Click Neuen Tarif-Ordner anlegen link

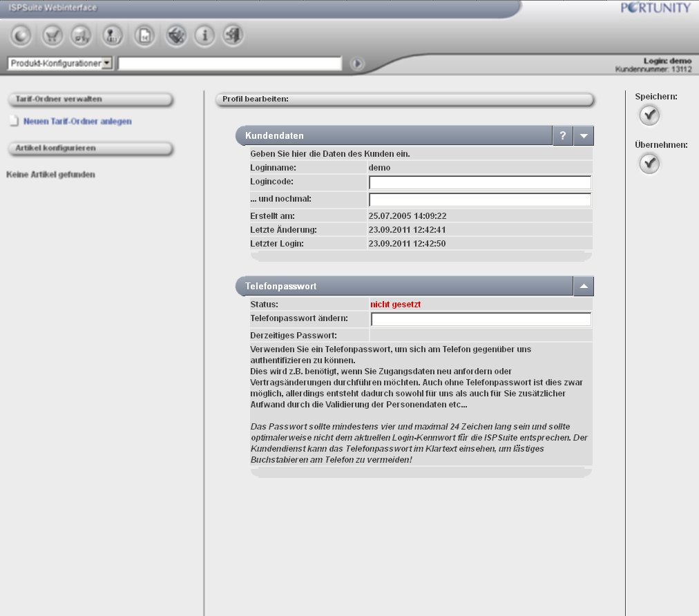pos(77,122)
